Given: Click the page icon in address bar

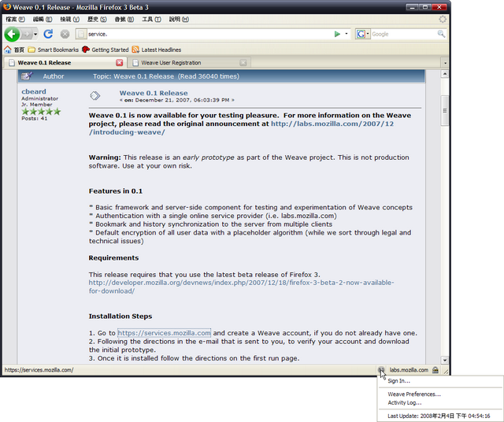Looking at the screenshot, I should pos(81,34).
